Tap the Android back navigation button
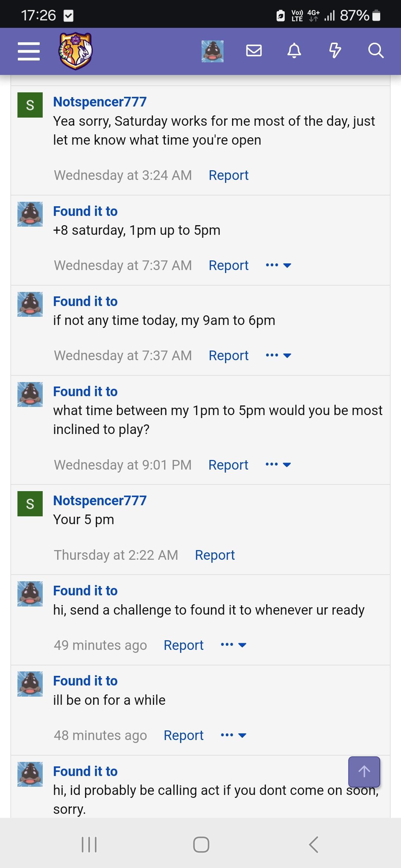The image size is (401, 868). click(314, 845)
